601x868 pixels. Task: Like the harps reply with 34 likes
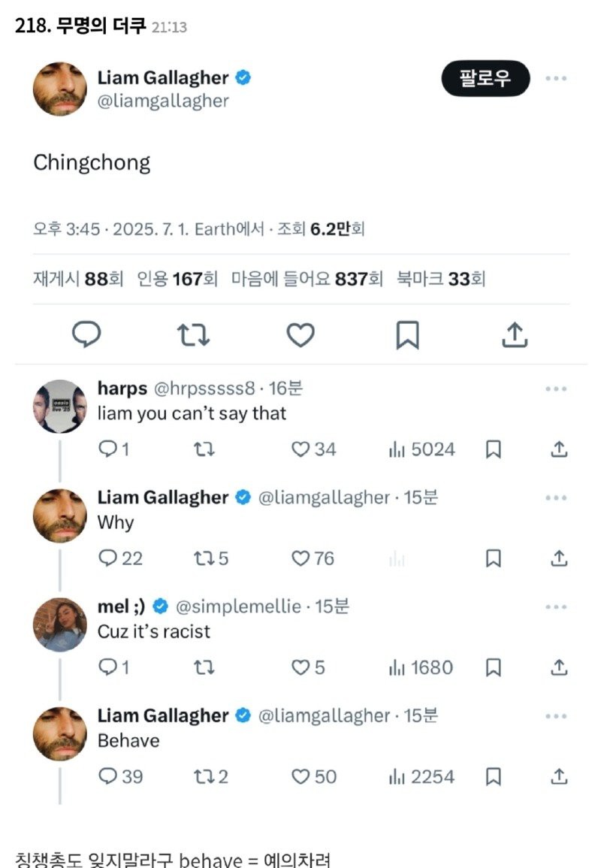(314, 449)
